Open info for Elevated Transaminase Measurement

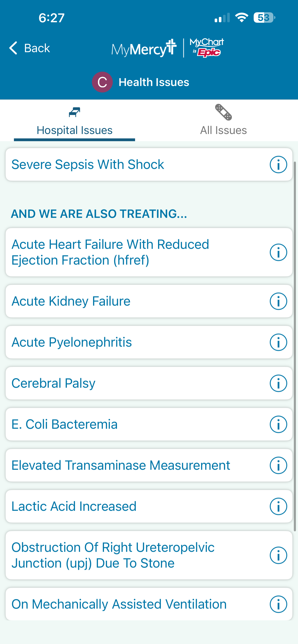coord(278,465)
